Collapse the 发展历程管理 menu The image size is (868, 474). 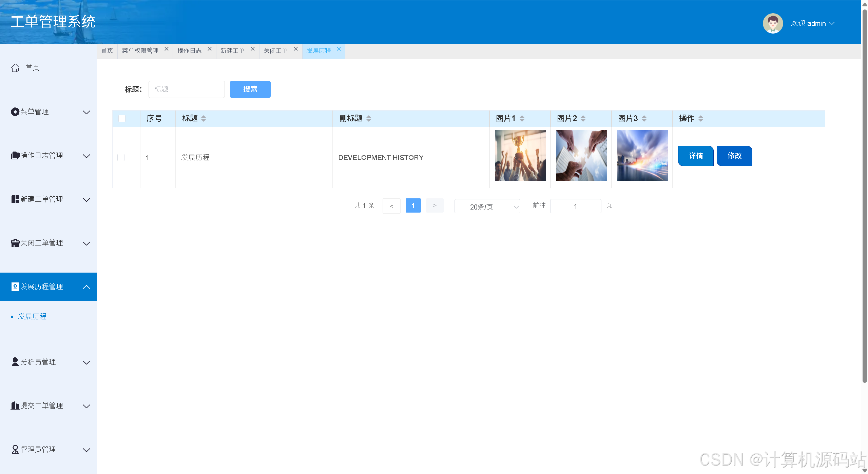coord(86,287)
